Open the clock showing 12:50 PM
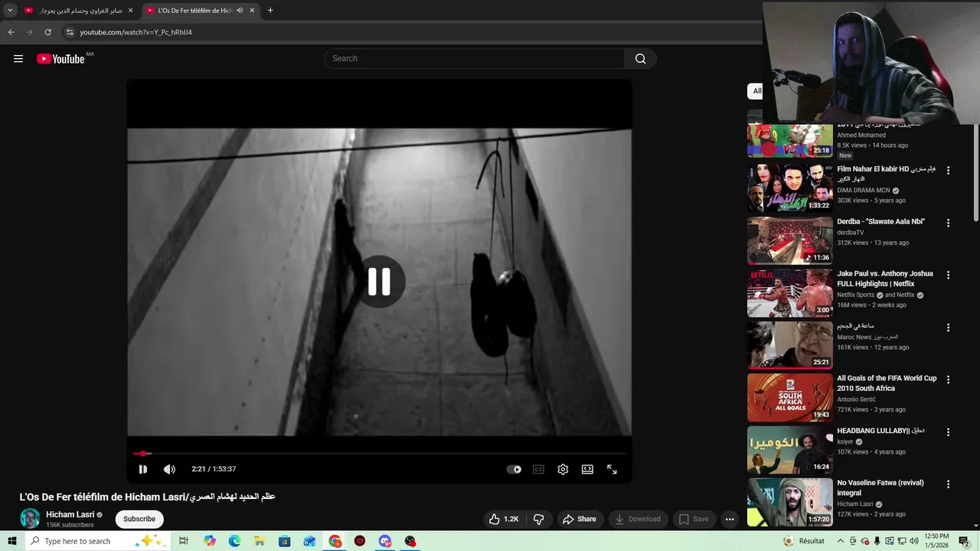Viewport: 980px width, 551px height. [x=936, y=541]
